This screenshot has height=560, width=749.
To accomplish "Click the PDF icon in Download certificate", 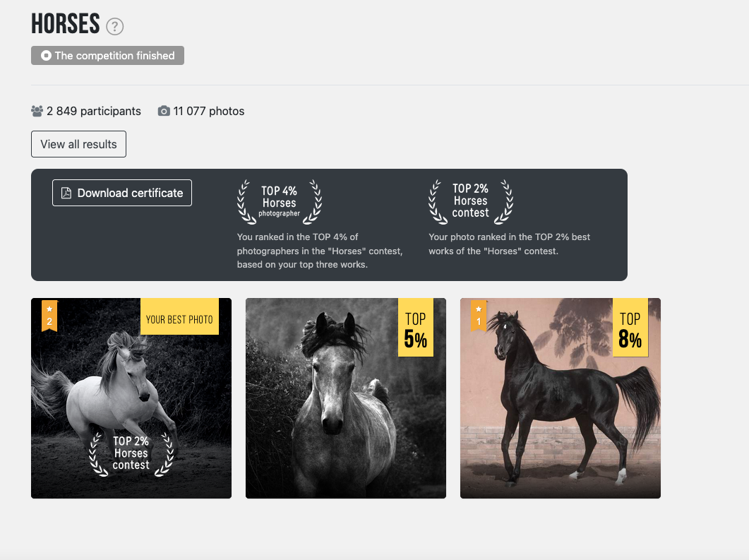I will point(66,193).
